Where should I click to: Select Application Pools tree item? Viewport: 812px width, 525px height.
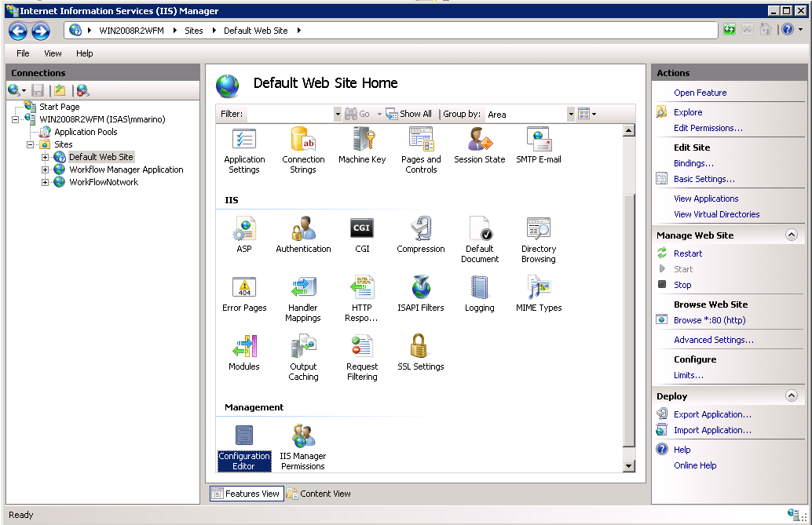click(x=86, y=132)
